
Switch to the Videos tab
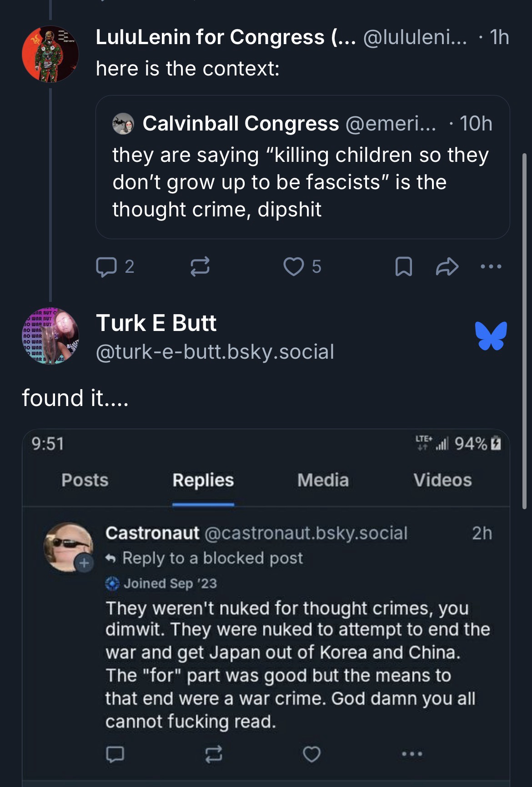[442, 480]
